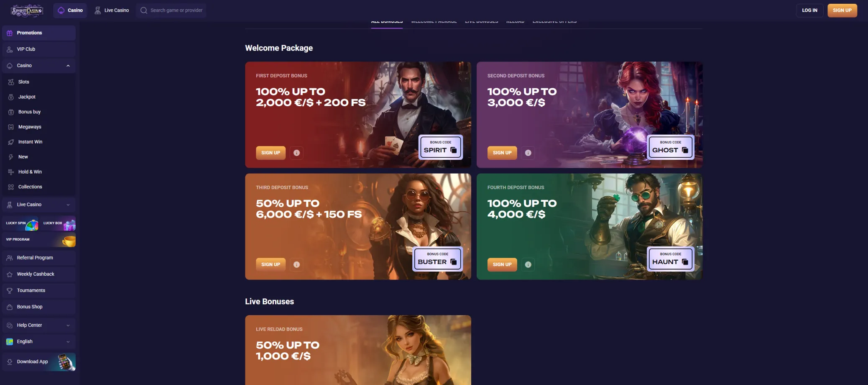The image size is (868, 385).
Task: Copy the GHOST bonus code
Action: [685, 150]
